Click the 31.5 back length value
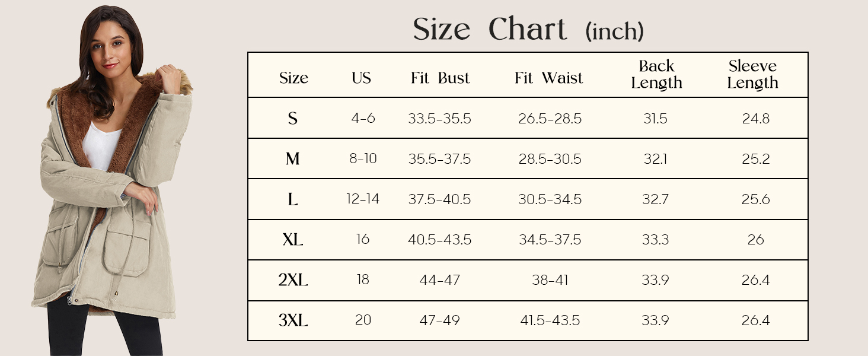Viewport: 868px width, 356px height. (655, 119)
